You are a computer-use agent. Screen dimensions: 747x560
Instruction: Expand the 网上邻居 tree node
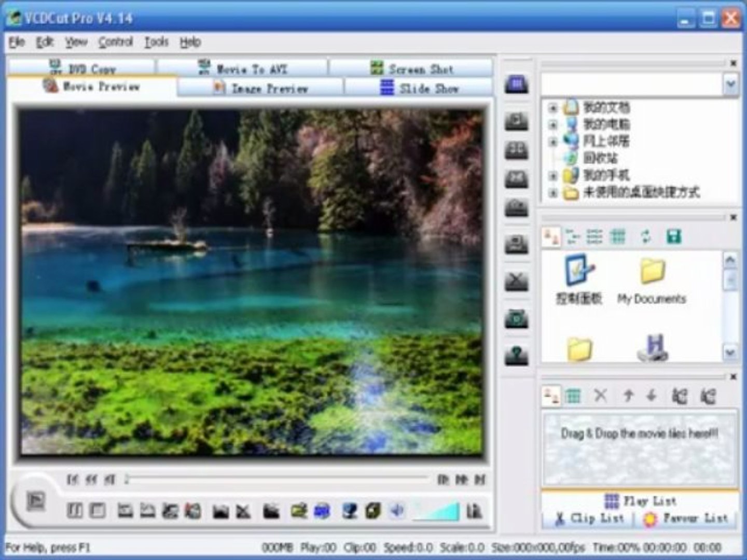coord(553,142)
